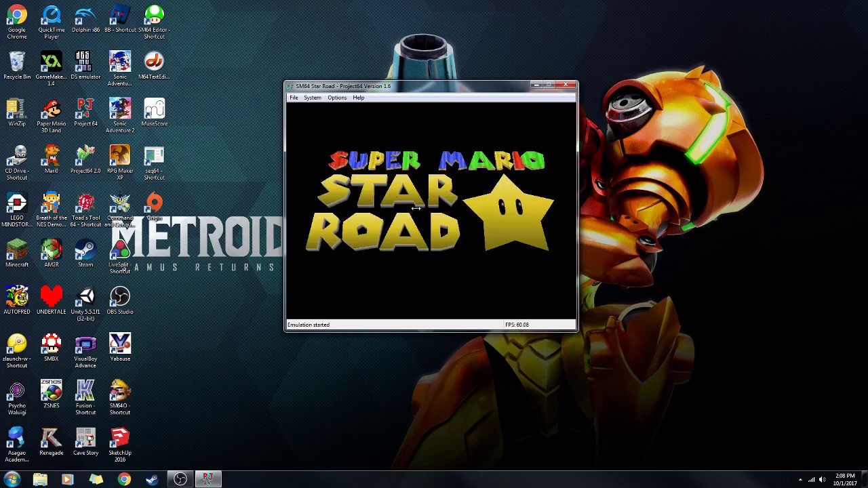The width and height of the screenshot is (868, 488).
Task: Show hidden system tray icons
Action: (x=800, y=480)
